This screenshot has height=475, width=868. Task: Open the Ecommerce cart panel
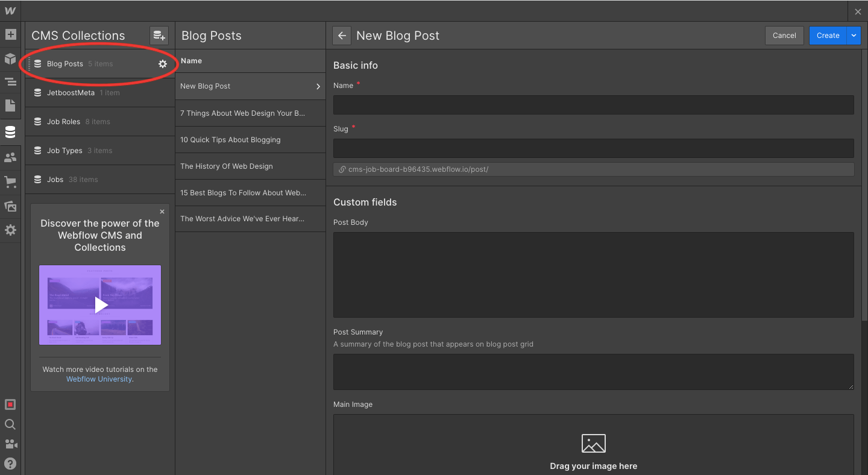pyautogui.click(x=10, y=181)
